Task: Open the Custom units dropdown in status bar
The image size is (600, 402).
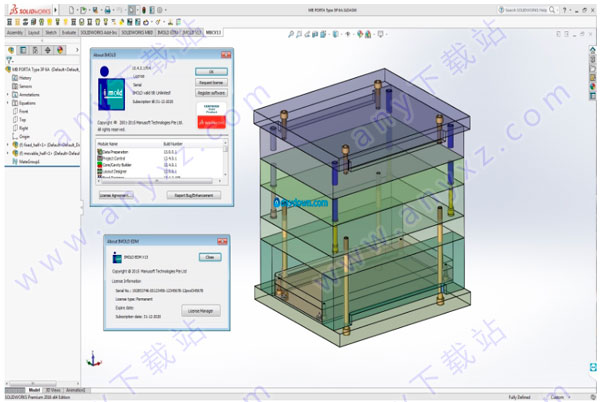Action: pyautogui.click(x=560, y=397)
